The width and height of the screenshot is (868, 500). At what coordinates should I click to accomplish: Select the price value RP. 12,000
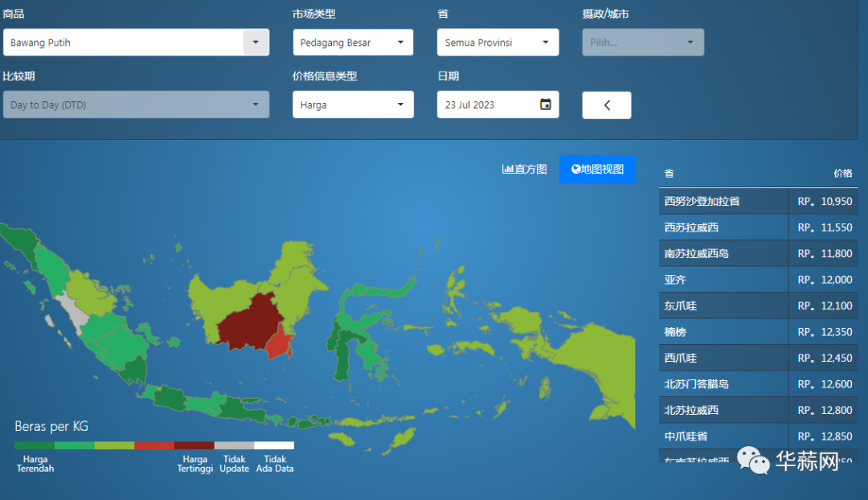(x=825, y=280)
